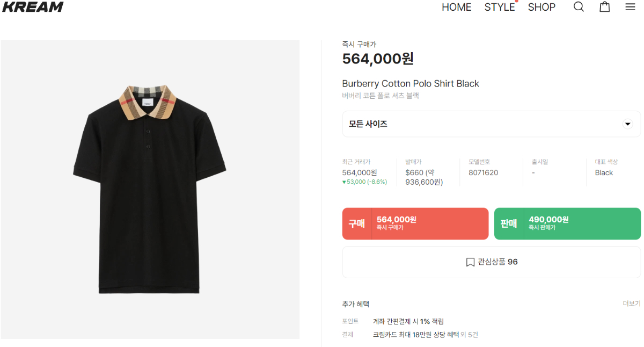Click the 564,000원 최근 거래가 value
Screen dimensions: 644x347
[x=360, y=172]
